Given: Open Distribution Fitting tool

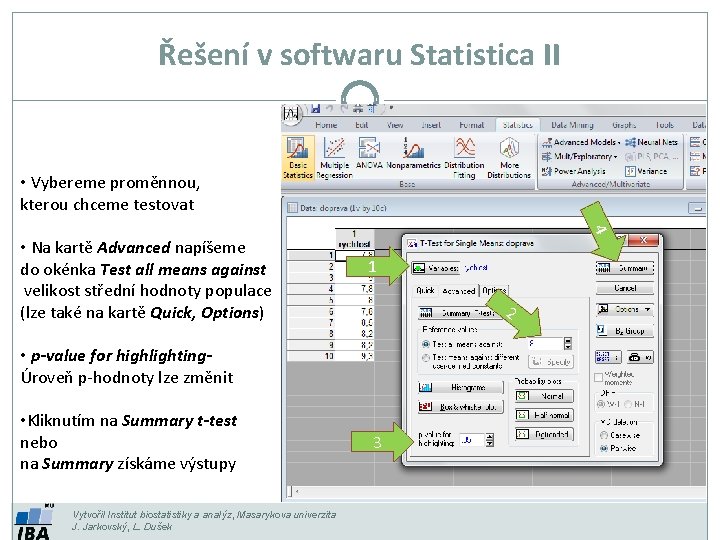Looking at the screenshot, I should (x=464, y=158).
